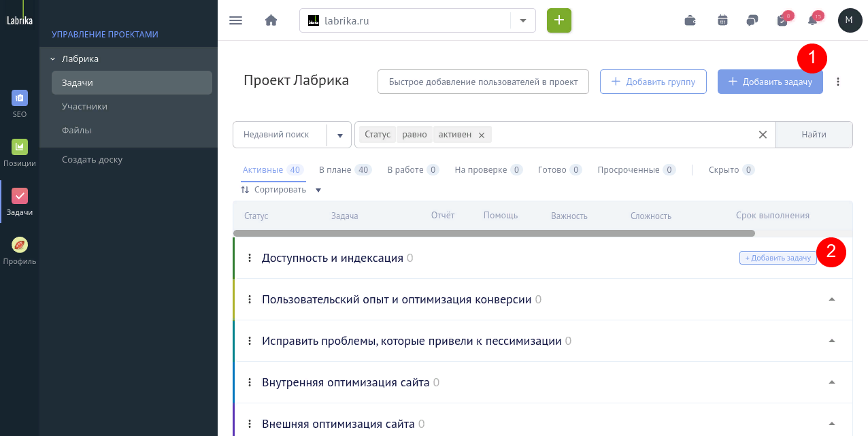Open the Профиль section in sidebar
The image size is (868, 436).
click(20, 251)
